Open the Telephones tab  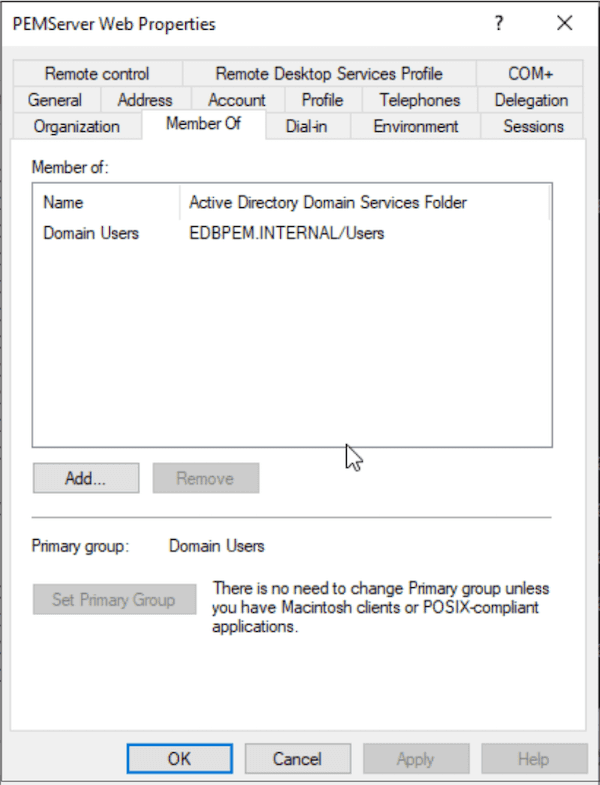[419, 100]
